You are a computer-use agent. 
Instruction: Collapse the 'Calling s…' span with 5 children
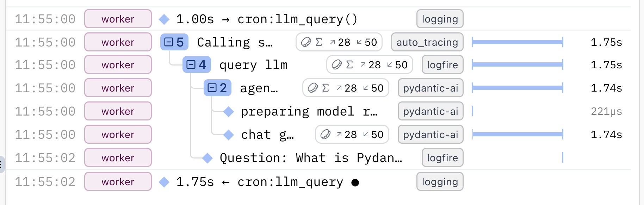click(169, 42)
